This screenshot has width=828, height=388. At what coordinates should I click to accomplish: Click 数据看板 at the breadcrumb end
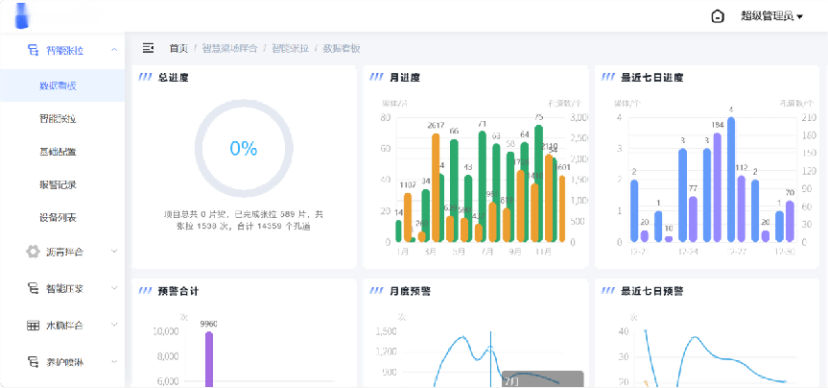pyautogui.click(x=342, y=49)
